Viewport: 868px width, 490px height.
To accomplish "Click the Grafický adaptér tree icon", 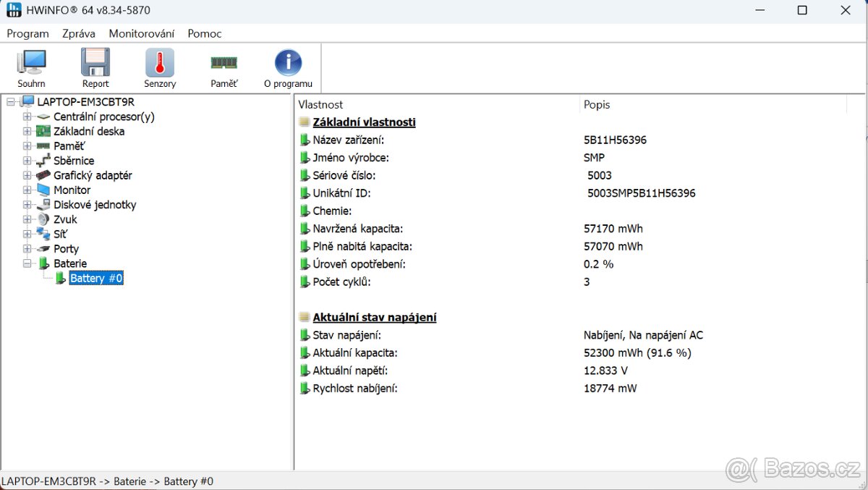I will pyautogui.click(x=43, y=175).
